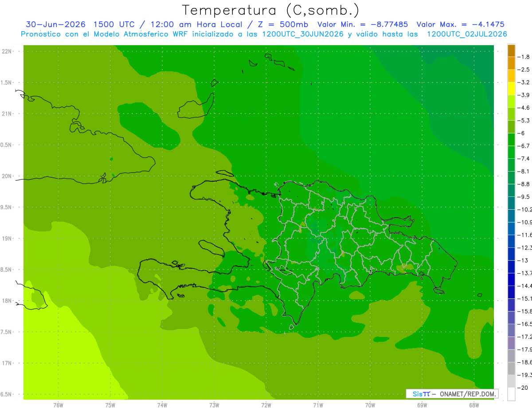Click the "-20" colorbar label
This screenshot has height=411, width=532.
(523, 388)
